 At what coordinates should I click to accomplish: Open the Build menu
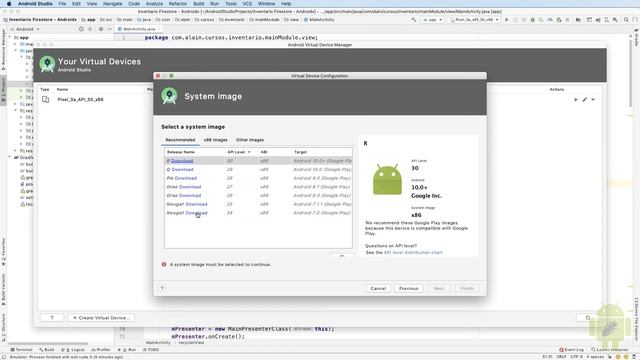click(199, 4)
